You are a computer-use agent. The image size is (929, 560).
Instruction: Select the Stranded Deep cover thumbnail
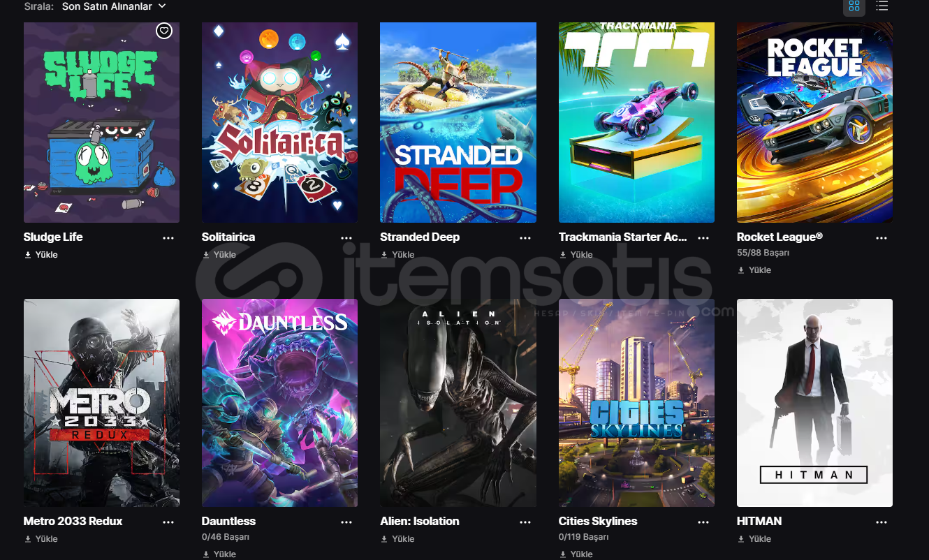(x=458, y=122)
